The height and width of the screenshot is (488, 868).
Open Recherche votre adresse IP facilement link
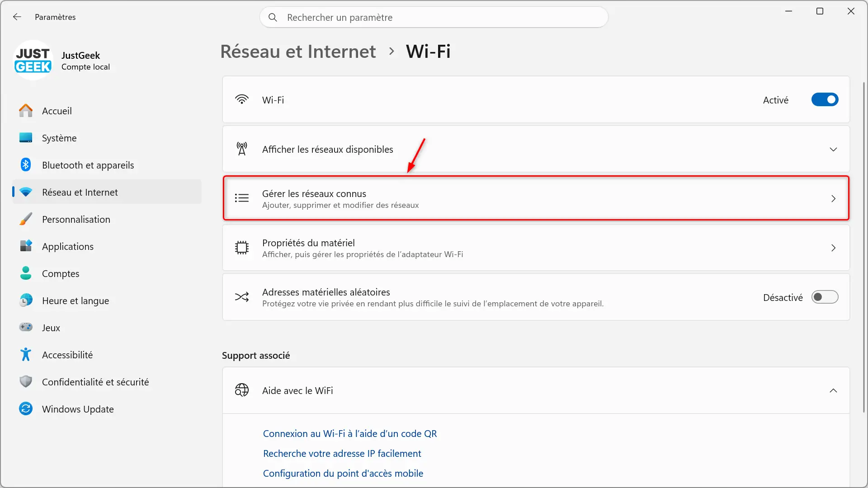342,453
